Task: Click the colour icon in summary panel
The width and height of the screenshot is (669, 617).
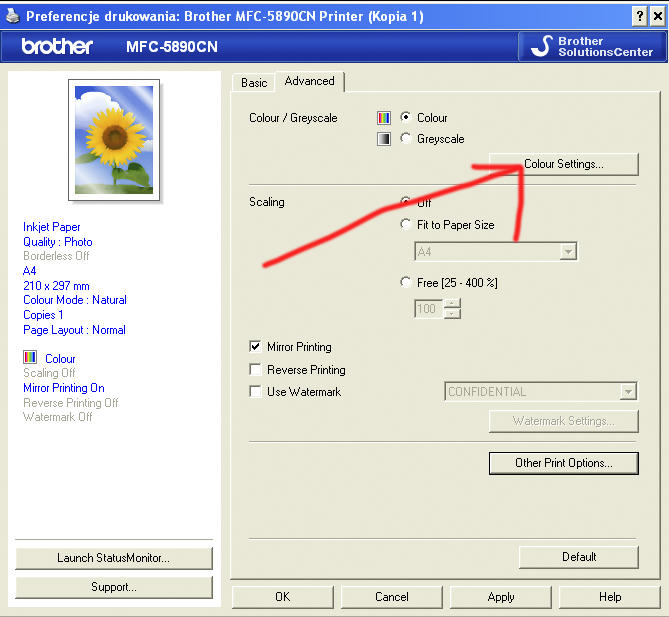Action: click(30, 357)
